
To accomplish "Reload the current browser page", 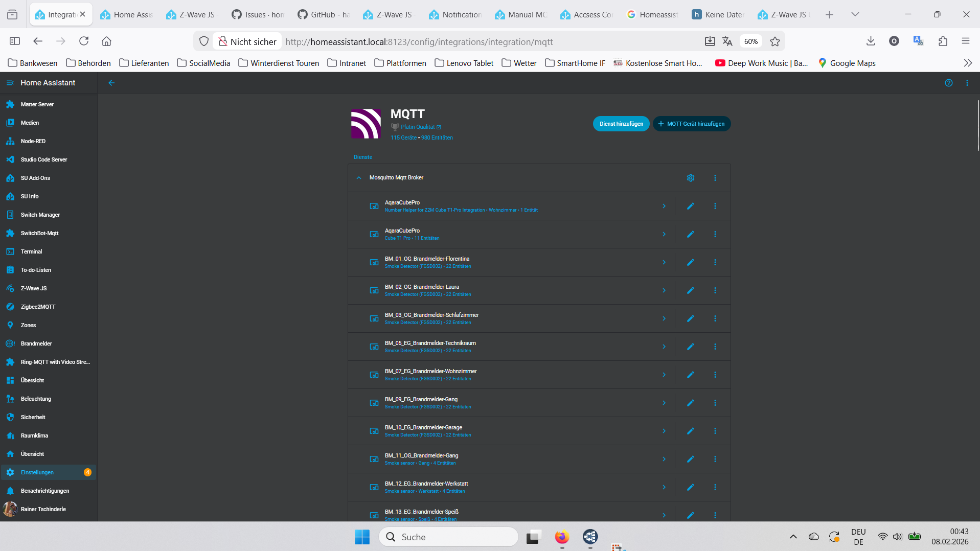I will 84,41.
